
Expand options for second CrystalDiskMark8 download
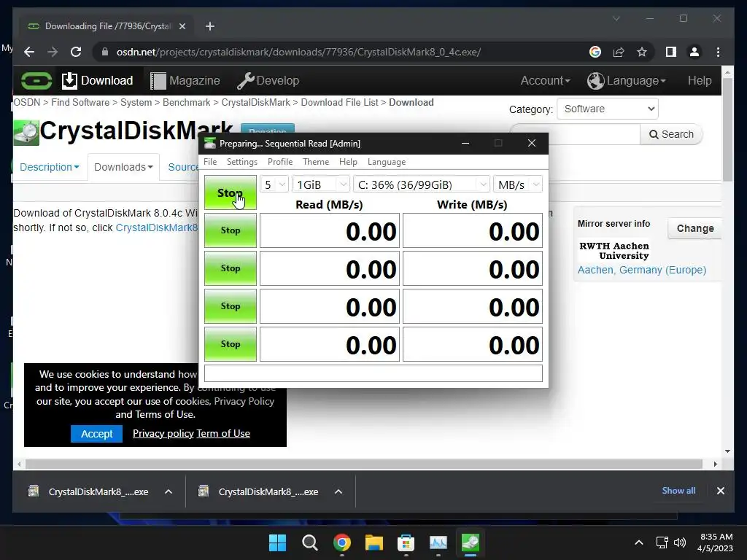coord(338,491)
